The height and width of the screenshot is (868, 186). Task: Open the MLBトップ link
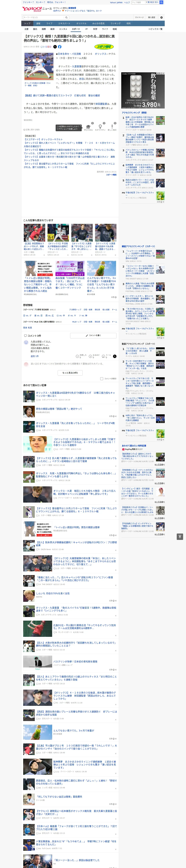(x=77, y=322)
